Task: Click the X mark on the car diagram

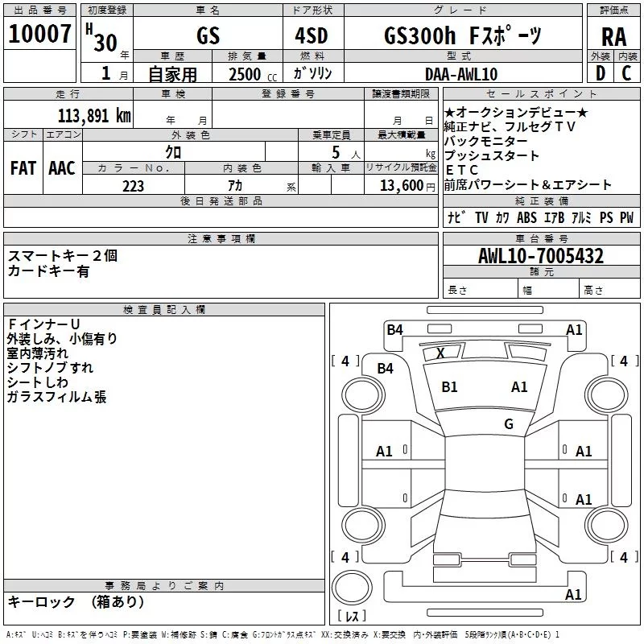Action: tap(440, 353)
